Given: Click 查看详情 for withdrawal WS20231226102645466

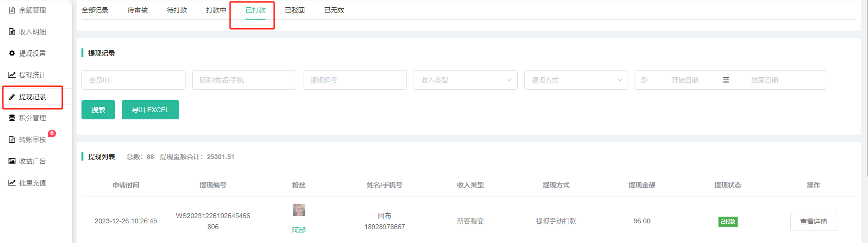Looking at the screenshot, I should pos(813,221).
